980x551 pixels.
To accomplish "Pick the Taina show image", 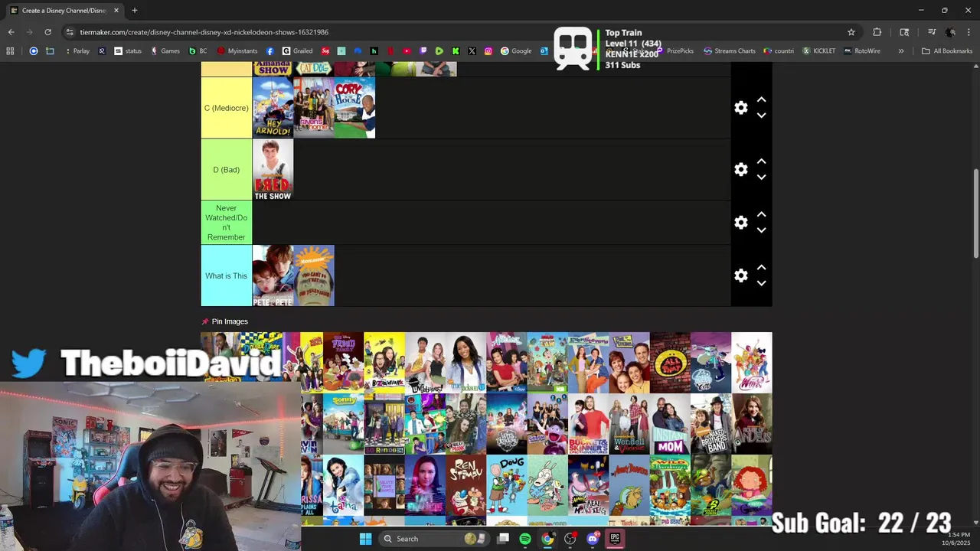I will 343,485.
